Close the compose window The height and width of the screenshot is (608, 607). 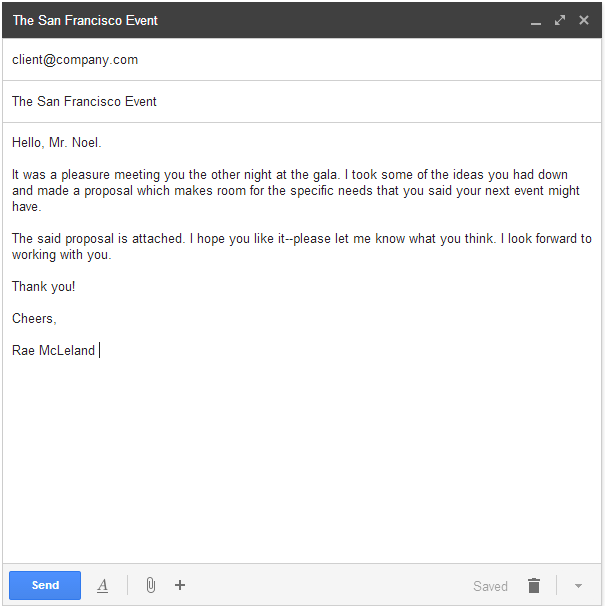click(584, 20)
